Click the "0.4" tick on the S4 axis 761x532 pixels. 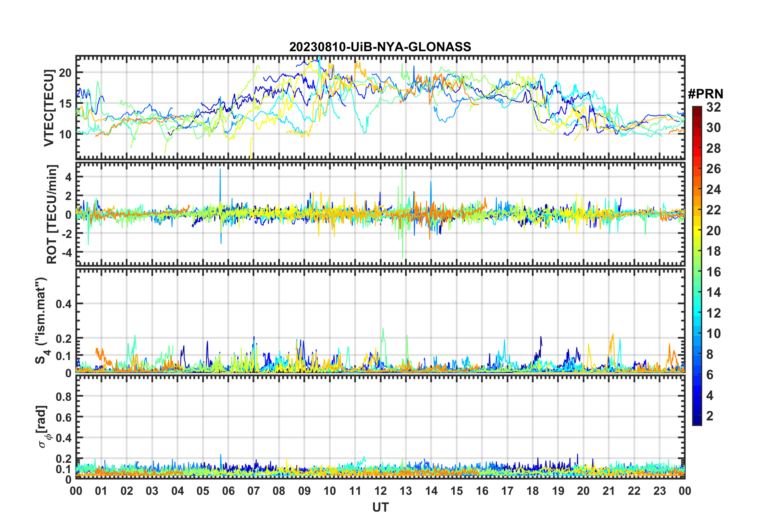tap(64, 304)
